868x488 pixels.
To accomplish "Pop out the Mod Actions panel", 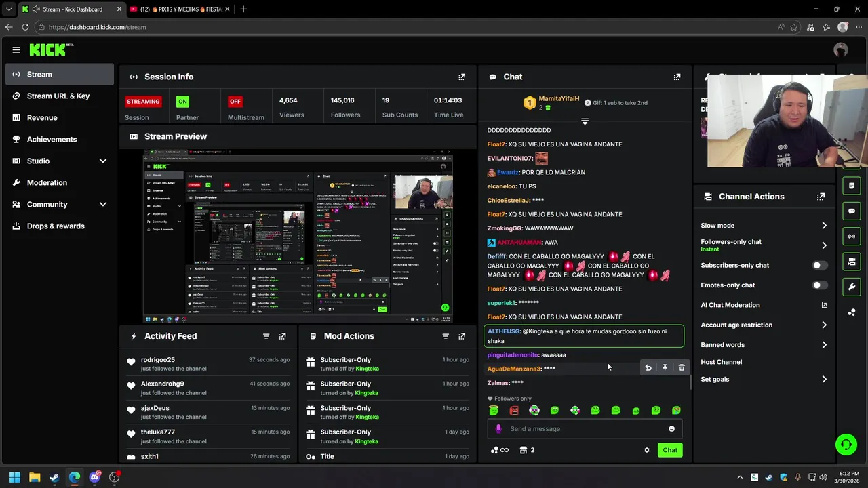I will (462, 336).
